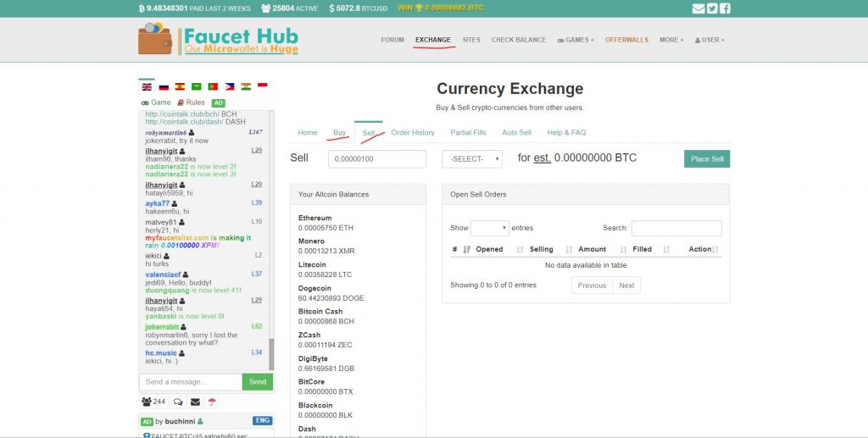Click the red umbrella rain icon

pos(212,402)
